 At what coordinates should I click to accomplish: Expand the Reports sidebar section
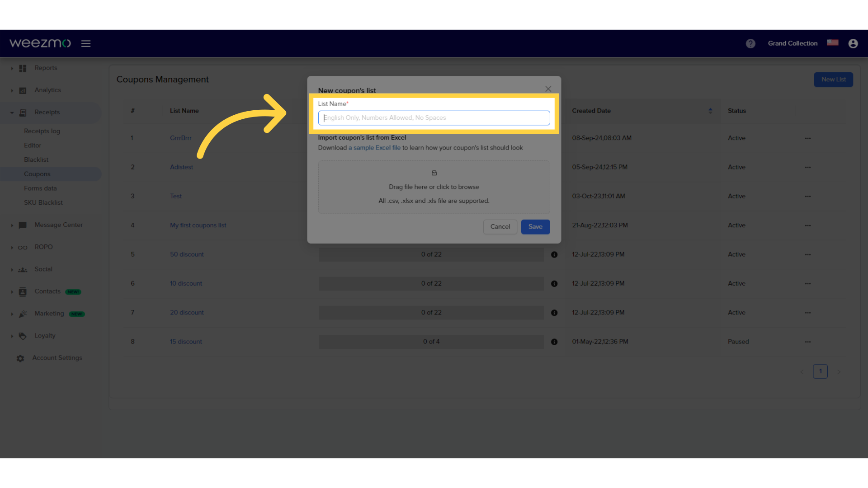[12, 68]
